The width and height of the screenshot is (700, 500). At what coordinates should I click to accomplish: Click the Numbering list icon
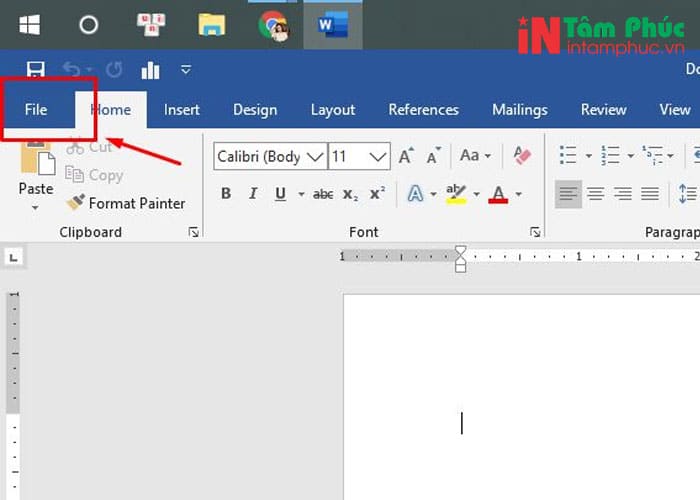point(610,155)
